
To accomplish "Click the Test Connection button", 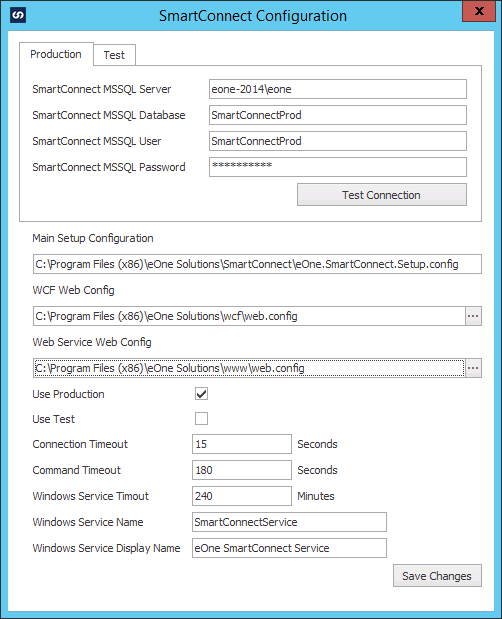I will (382, 195).
